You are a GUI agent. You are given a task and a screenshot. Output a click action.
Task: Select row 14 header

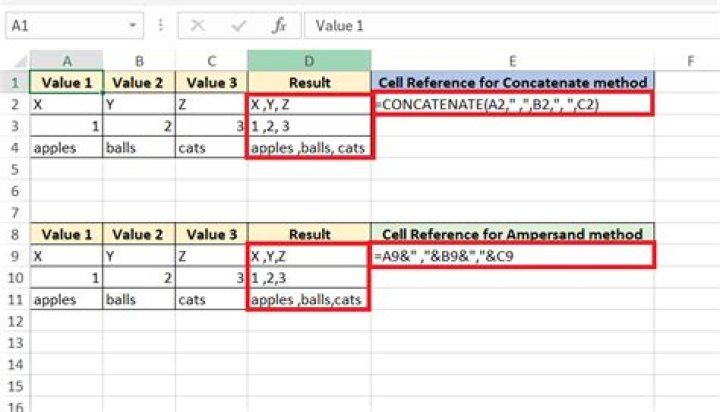click(x=15, y=364)
